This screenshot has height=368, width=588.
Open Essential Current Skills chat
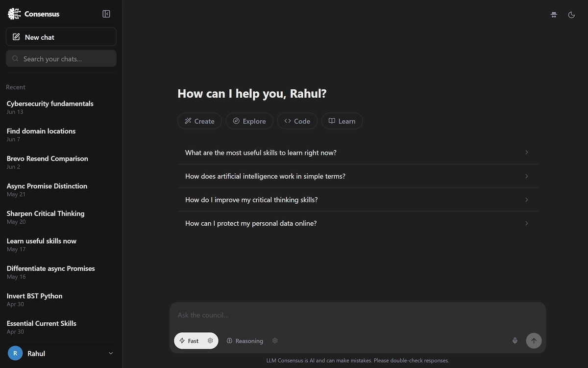point(61,327)
